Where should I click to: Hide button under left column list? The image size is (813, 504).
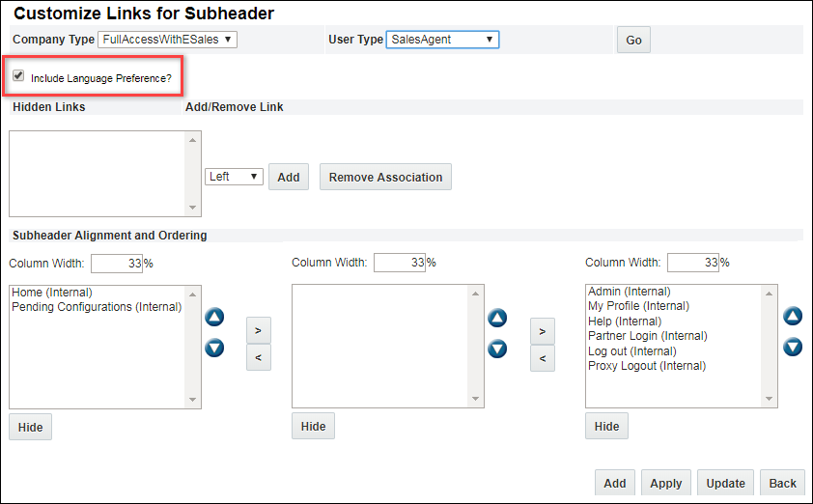(x=30, y=427)
